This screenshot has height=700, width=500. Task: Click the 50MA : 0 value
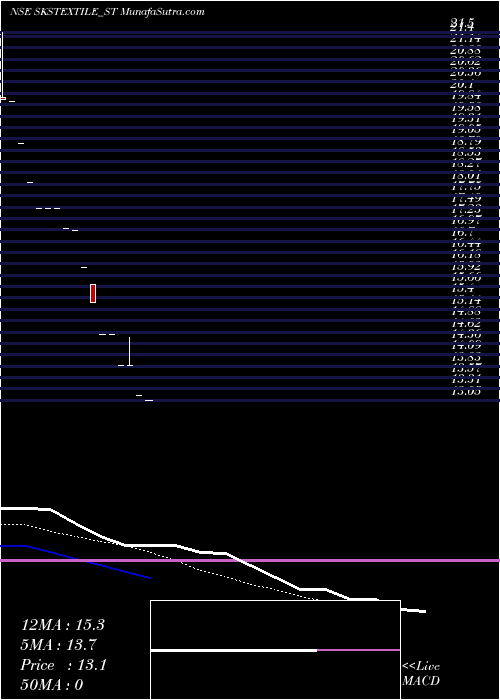click(x=52, y=685)
